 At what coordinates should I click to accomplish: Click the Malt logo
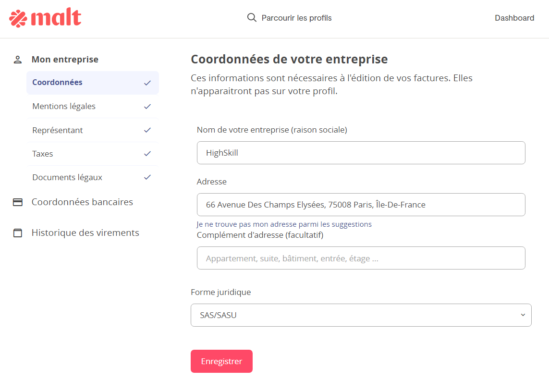pos(45,17)
